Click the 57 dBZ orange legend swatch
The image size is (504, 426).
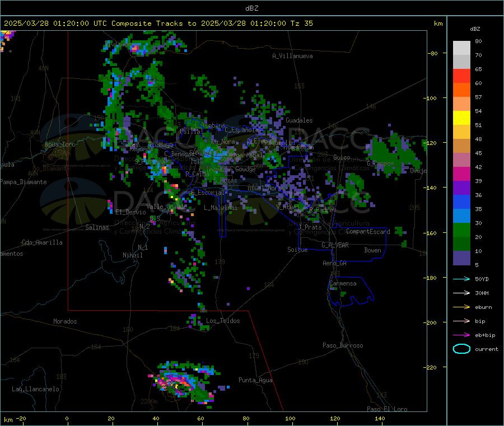[x=461, y=90]
